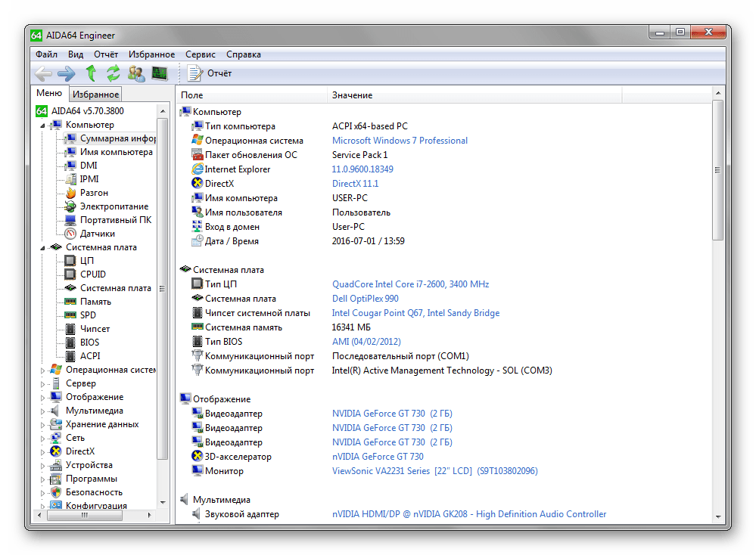Viewport: 756px width, 555px height.
Task: Open the Файл menu
Action: (x=46, y=54)
